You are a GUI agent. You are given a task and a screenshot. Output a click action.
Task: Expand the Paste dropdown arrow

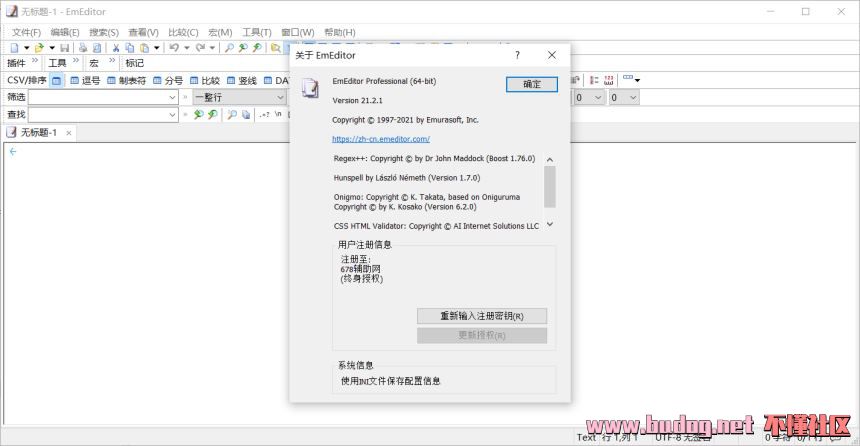click(x=156, y=48)
